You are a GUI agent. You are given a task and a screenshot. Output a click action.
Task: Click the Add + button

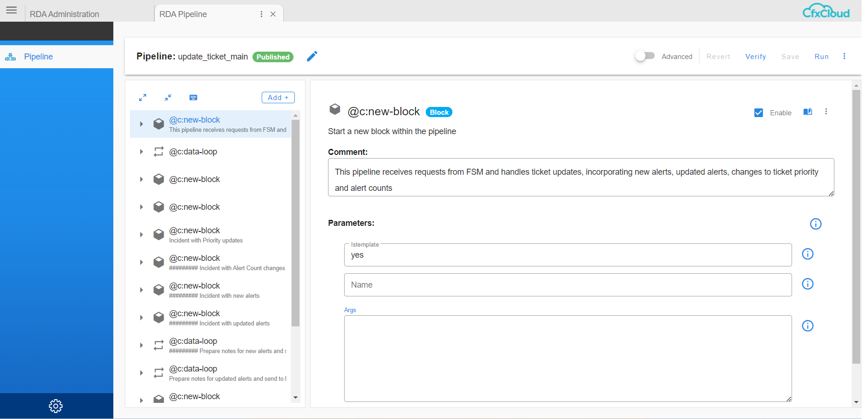pyautogui.click(x=278, y=97)
